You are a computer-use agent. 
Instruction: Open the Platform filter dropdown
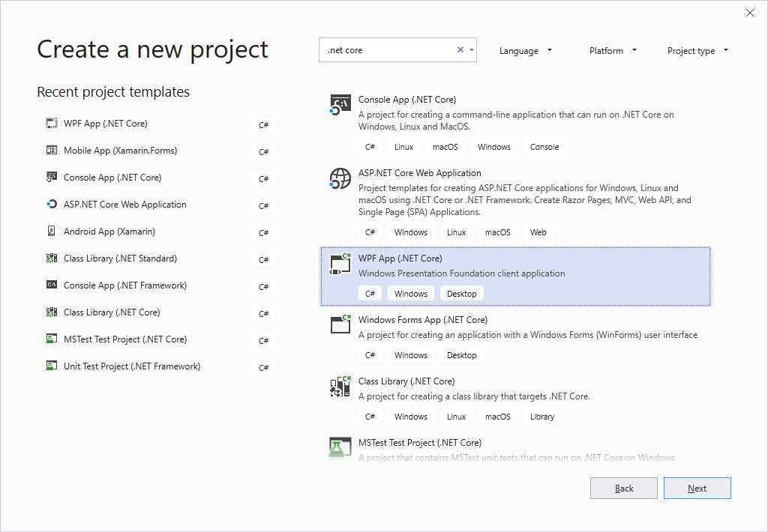[x=613, y=50]
